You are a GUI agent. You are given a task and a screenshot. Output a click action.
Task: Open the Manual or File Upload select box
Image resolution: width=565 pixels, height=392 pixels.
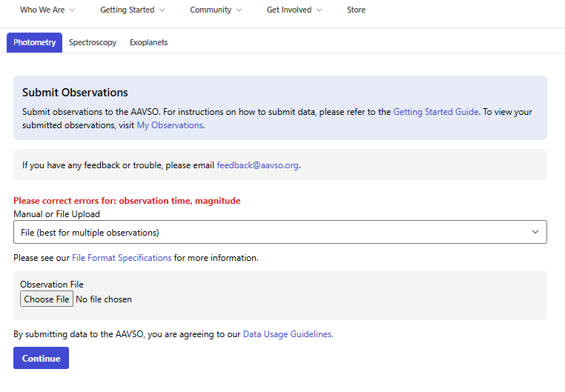point(280,232)
